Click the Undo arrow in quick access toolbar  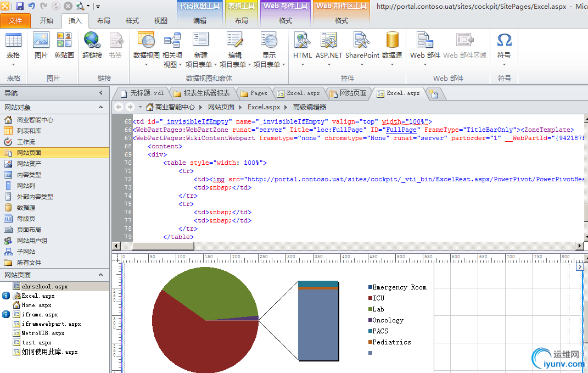(x=32, y=5)
